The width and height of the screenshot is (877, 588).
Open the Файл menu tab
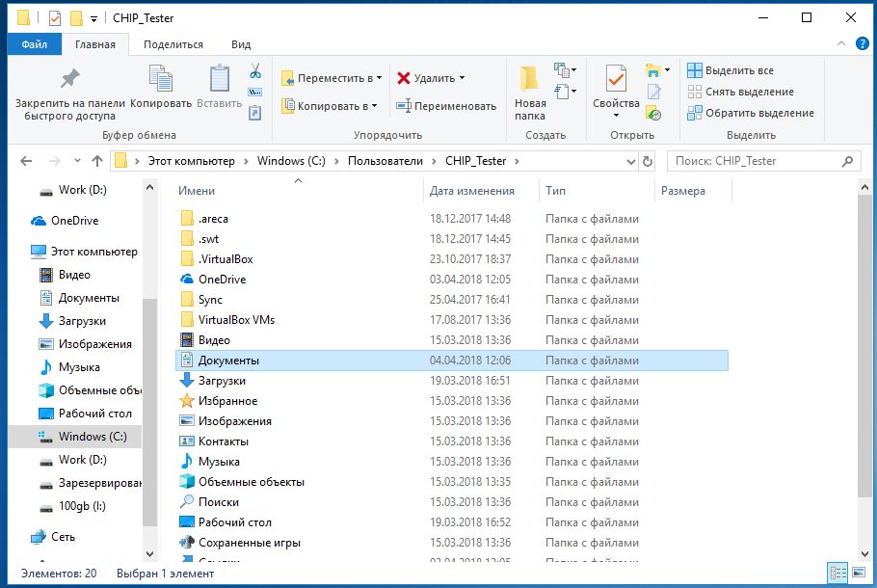[35, 44]
